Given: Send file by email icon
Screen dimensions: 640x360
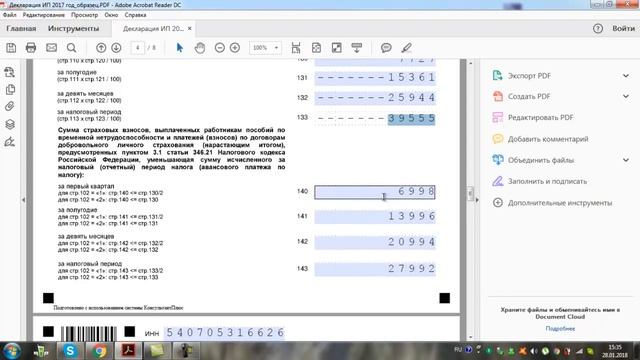Looking at the screenshot, I should coord(51,48).
